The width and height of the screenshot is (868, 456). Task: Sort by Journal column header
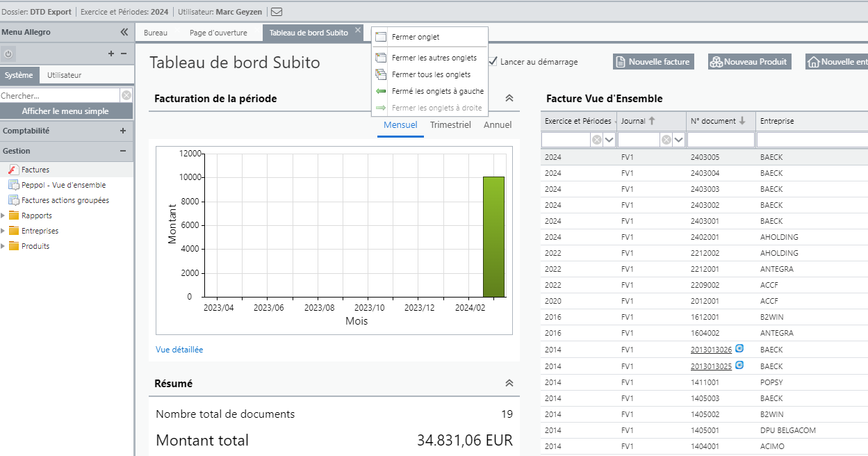pos(652,121)
